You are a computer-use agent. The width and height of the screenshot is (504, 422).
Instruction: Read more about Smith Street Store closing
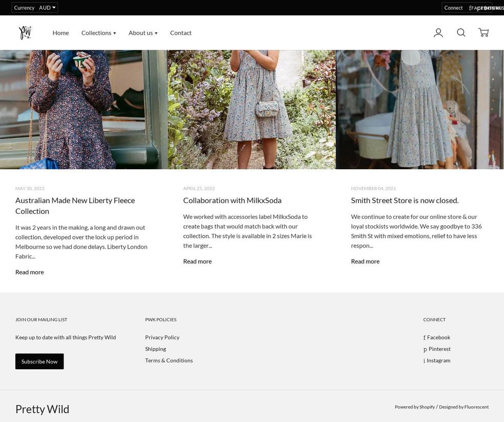tap(365, 262)
